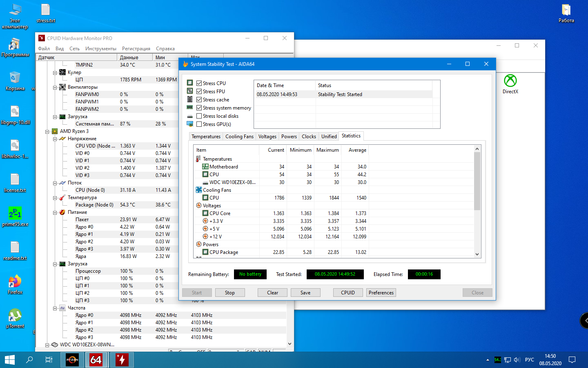Screen dimensions: 588x368
Task: Open the Корзина recycle bin icon
Action: coord(15,81)
